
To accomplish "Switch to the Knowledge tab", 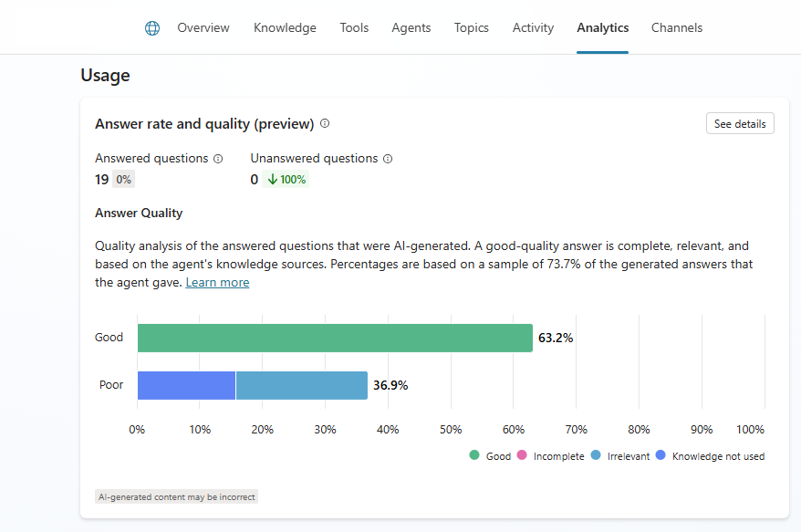I will point(285,28).
